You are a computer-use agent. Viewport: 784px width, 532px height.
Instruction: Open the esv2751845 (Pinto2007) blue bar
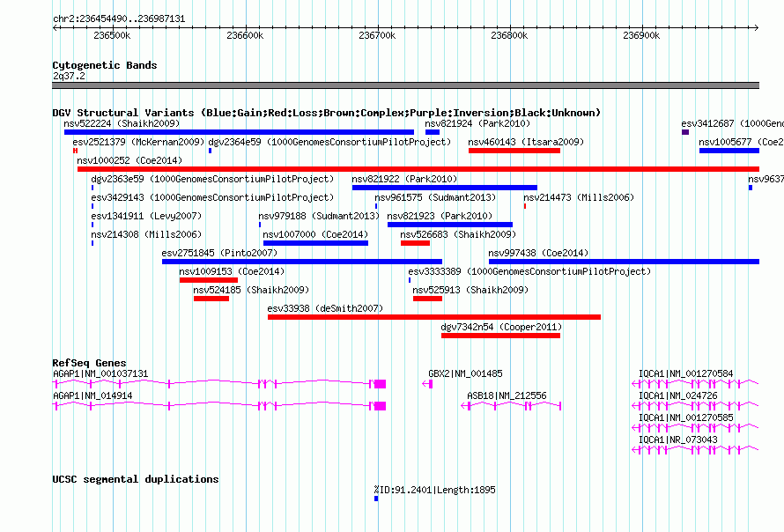pyautogui.click(x=302, y=262)
